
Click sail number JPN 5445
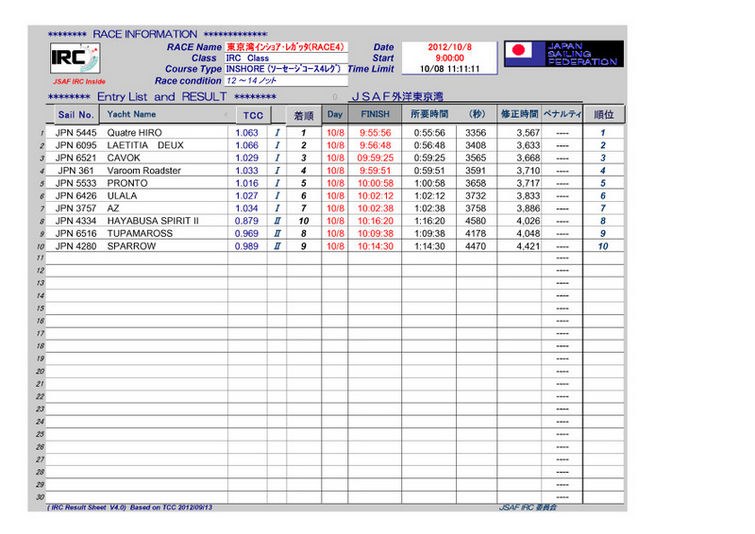click(x=76, y=132)
